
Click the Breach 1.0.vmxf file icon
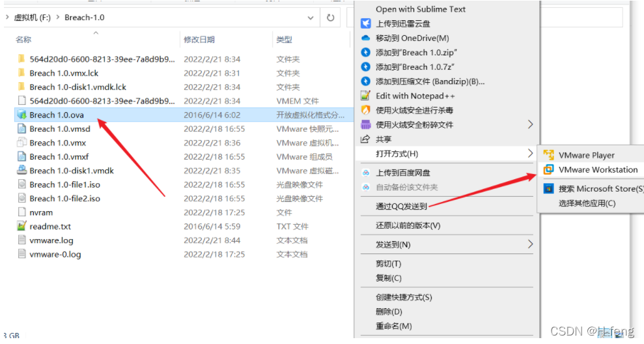[x=21, y=156]
